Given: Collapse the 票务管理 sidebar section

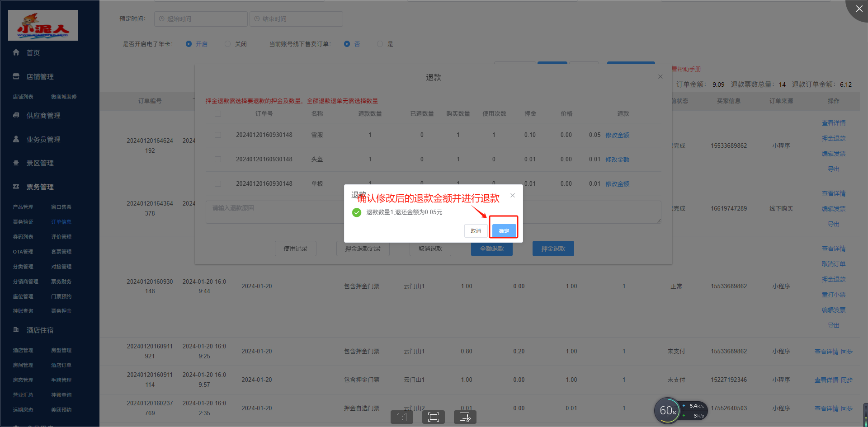Looking at the screenshot, I should (x=40, y=187).
